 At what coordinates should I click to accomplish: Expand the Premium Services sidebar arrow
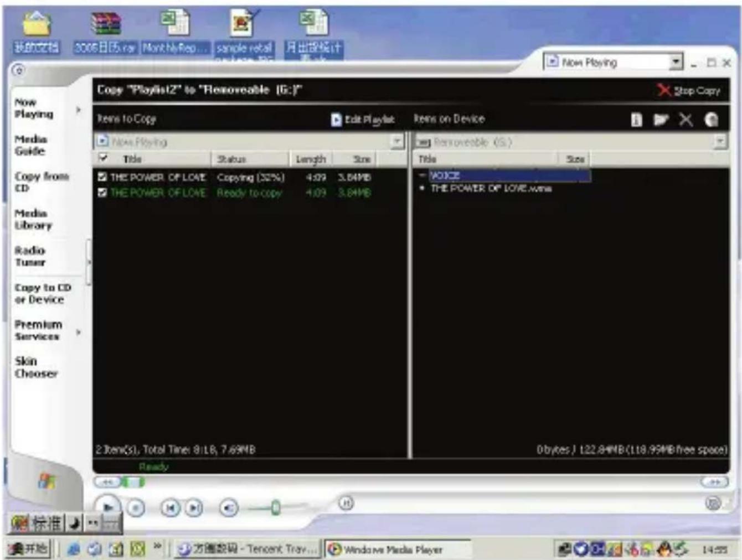click(x=78, y=332)
